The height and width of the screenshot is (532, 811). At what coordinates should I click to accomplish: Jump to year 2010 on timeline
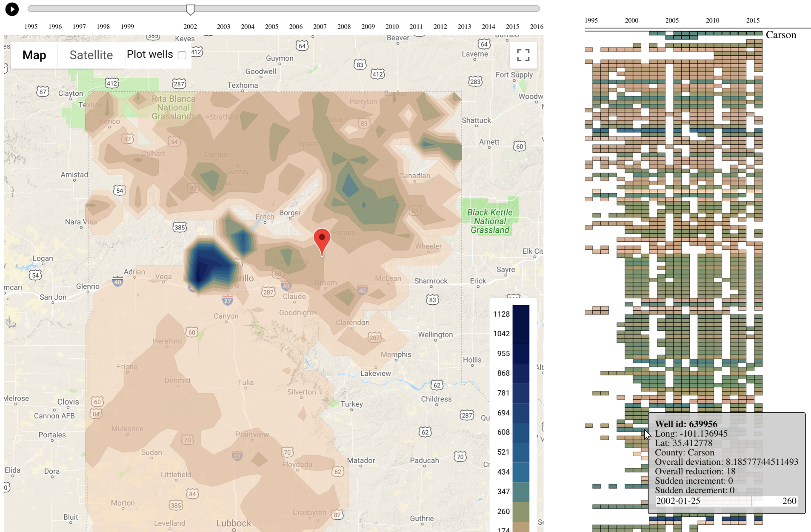click(392, 26)
